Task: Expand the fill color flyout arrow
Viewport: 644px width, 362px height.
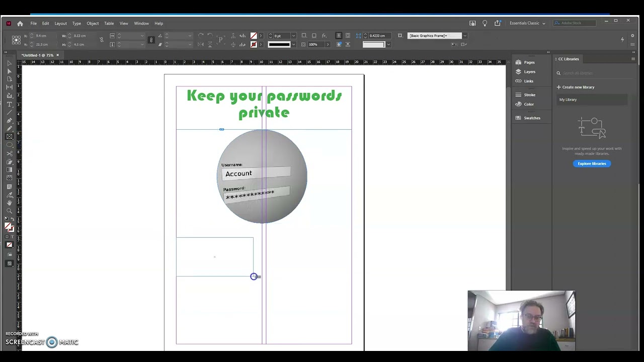Action: coord(261,35)
